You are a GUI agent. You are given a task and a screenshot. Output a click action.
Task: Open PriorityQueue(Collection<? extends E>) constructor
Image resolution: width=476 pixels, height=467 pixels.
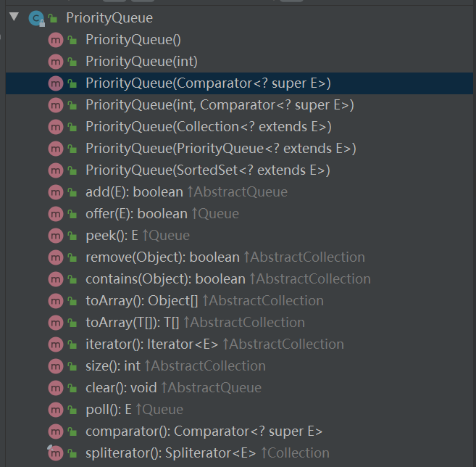(208, 127)
